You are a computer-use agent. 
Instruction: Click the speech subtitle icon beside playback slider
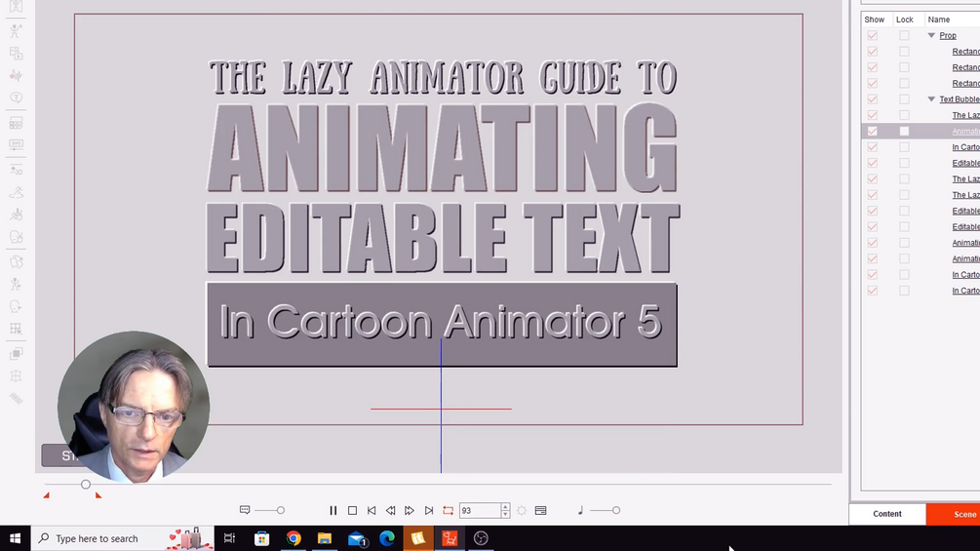(x=245, y=510)
